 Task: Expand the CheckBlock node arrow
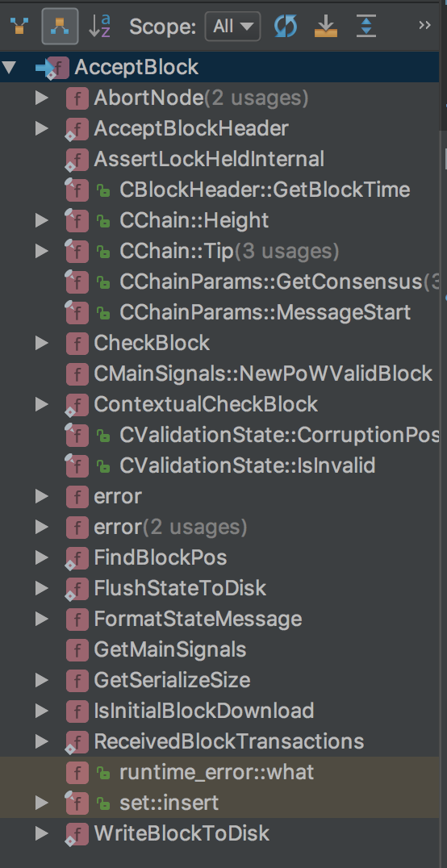[x=41, y=343]
